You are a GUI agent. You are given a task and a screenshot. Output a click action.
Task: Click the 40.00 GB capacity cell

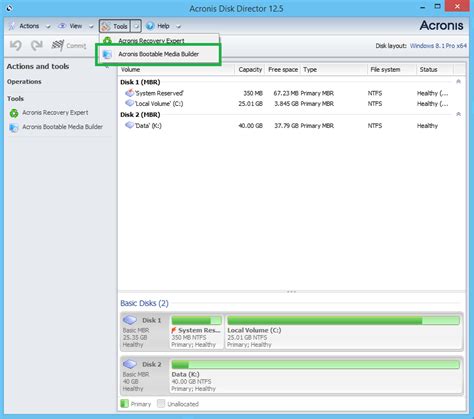[x=251, y=126]
